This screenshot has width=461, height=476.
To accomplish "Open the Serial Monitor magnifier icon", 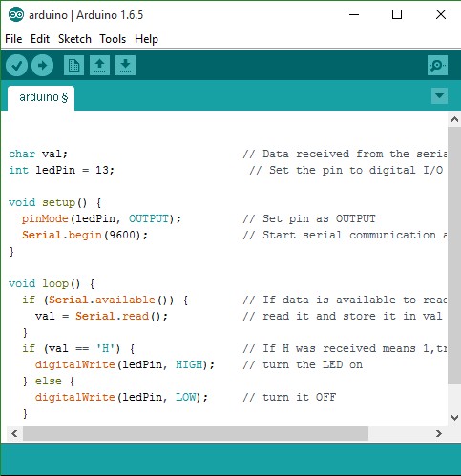I will point(437,66).
